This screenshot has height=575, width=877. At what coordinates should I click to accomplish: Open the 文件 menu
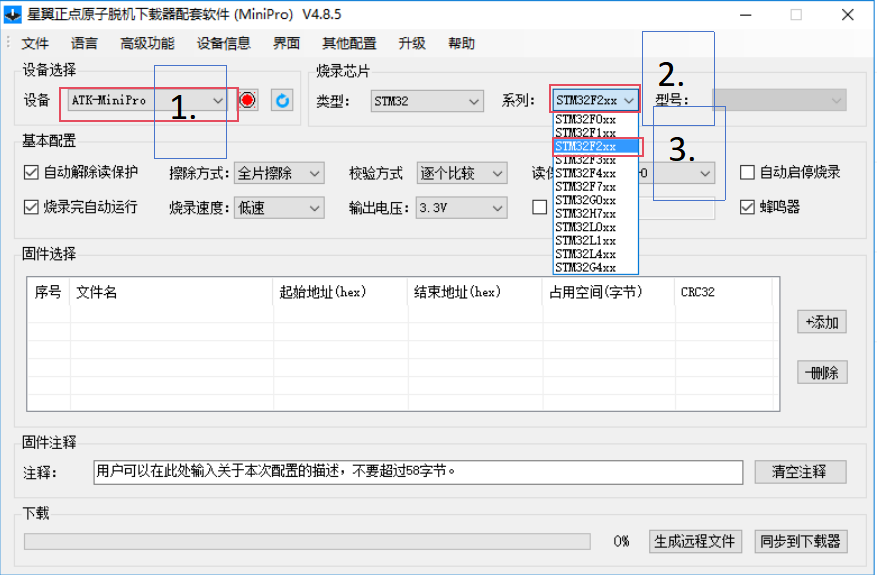pyautogui.click(x=35, y=43)
